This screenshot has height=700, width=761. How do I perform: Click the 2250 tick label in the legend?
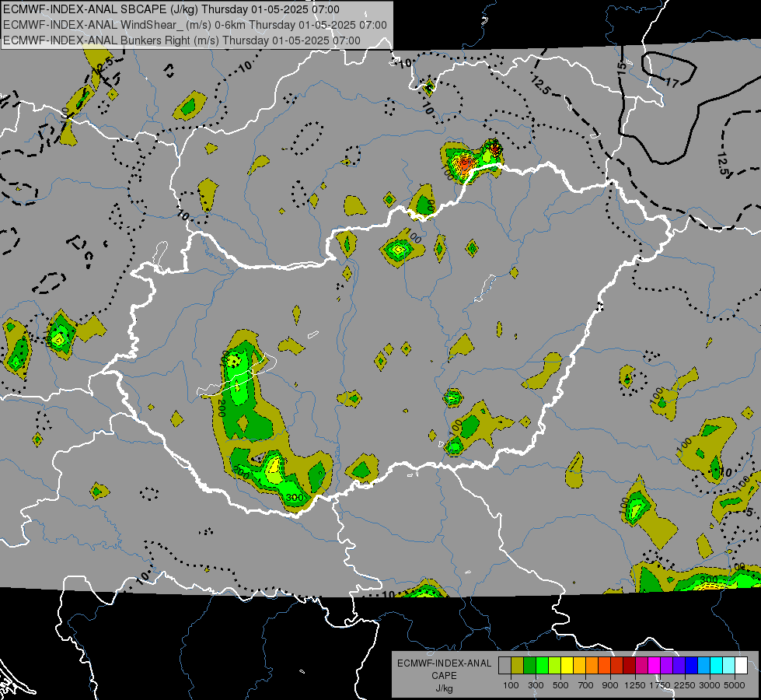[686, 685]
